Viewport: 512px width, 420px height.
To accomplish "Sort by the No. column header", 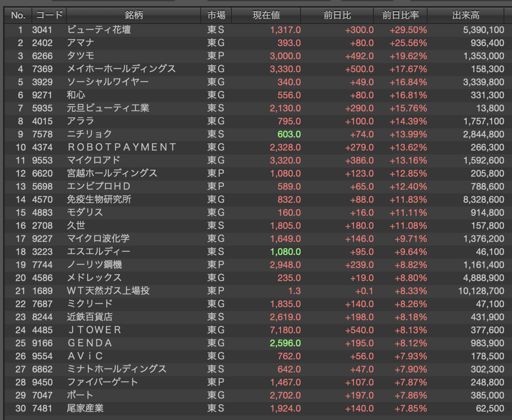I will (18, 15).
